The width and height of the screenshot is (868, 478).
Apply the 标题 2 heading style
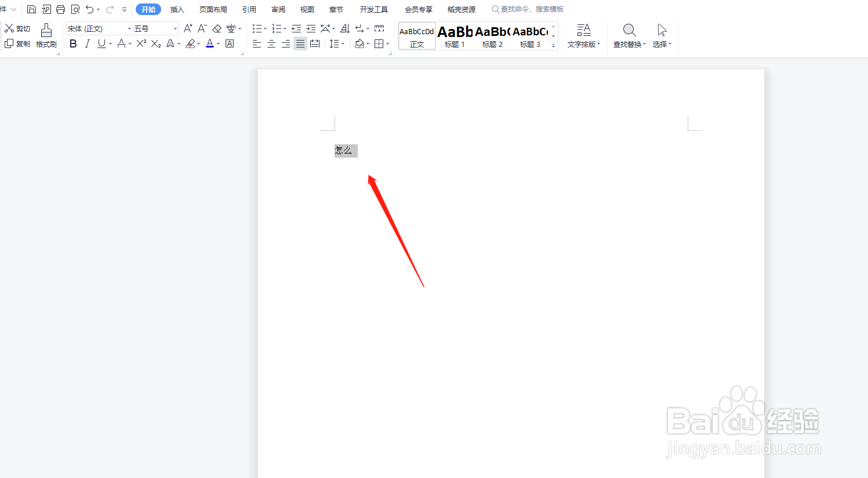tap(493, 36)
